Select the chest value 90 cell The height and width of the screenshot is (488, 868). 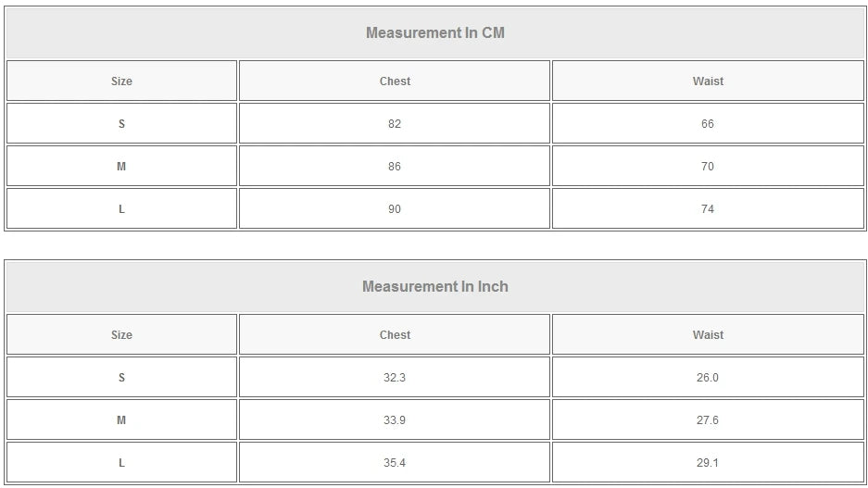(395, 209)
